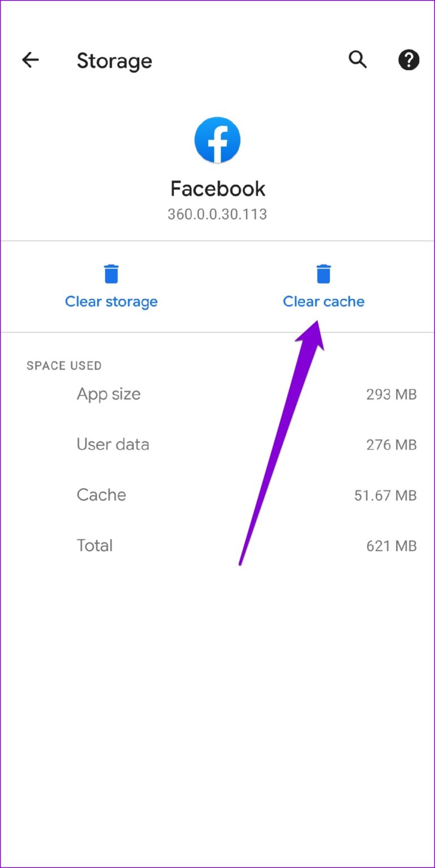435x868 pixels.
Task: Tap the Storage page title
Action: (x=114, y=60)
